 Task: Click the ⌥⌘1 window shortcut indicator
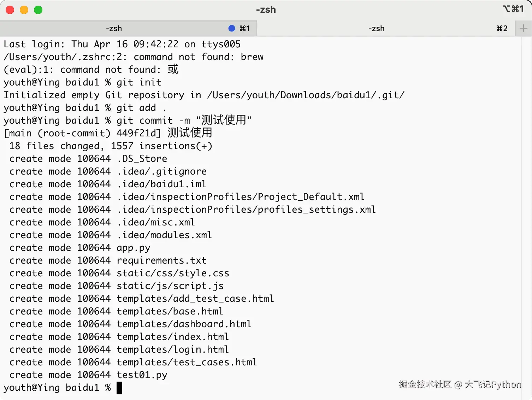[x=513, y=9]
